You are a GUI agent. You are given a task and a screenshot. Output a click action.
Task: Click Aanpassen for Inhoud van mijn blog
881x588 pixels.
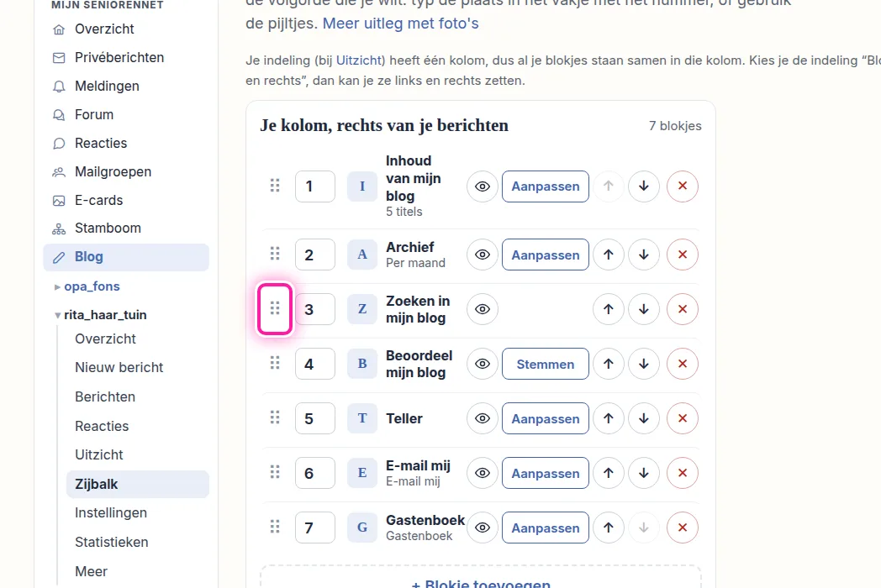[546, 186]
